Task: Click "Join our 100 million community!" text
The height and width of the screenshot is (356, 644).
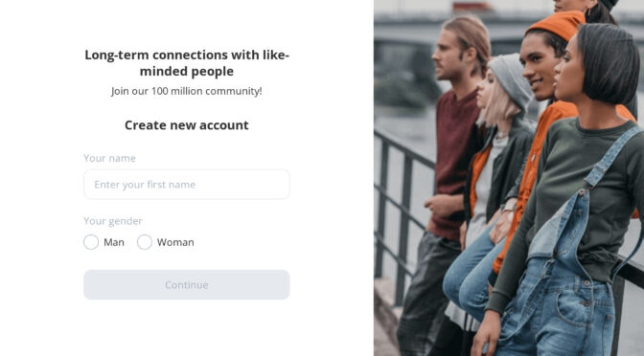Action: coord(187,91)
